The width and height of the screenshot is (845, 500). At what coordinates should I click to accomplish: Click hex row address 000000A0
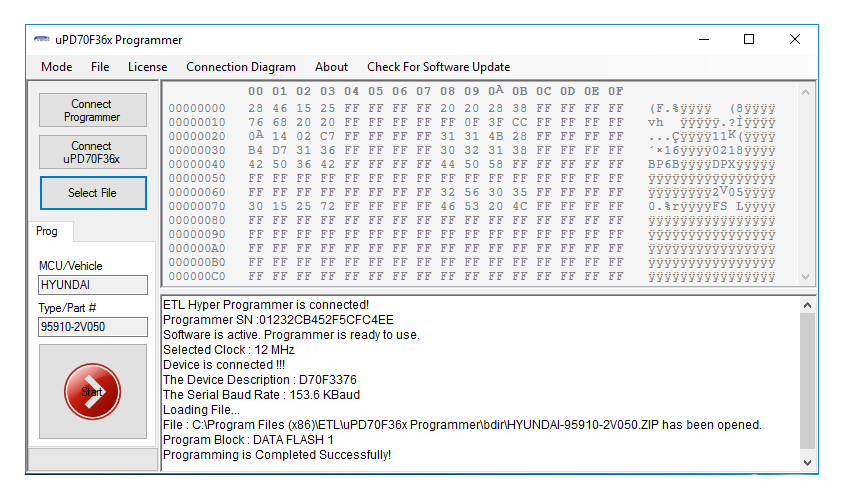click(x=197, y=248)
